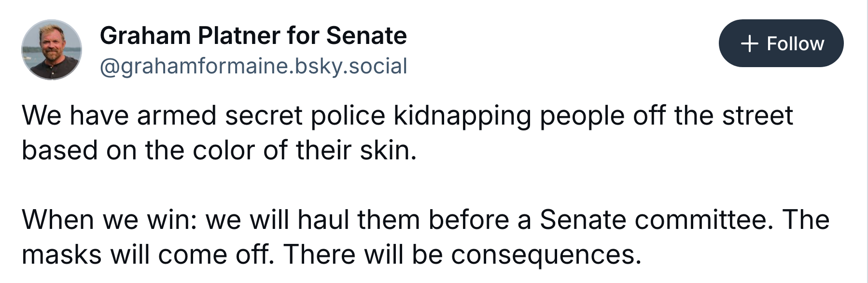Click the word "kidnapping" in the post

click(x=462, y=116)
